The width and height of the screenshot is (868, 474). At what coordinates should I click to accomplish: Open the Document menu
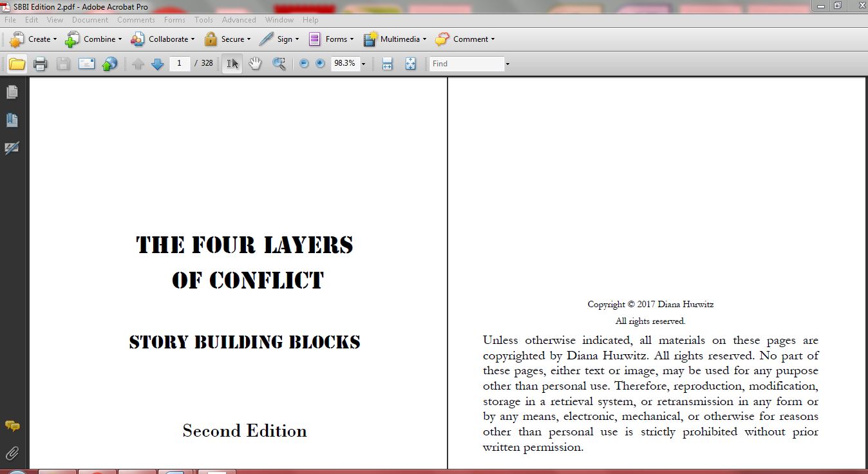tap(90, 20)
